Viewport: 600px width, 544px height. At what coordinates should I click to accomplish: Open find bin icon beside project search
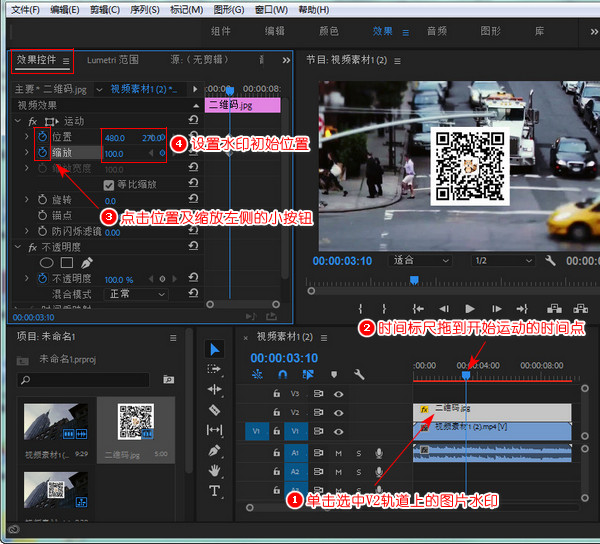pyautogui.click(x=168, y=379)
